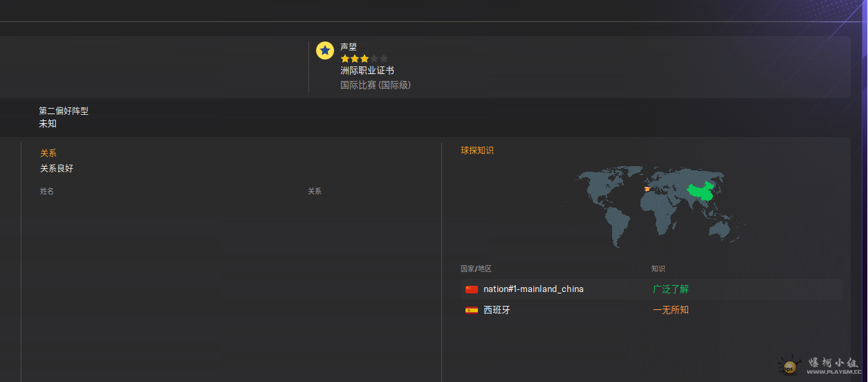Click 国际比赛 (国际级) text

(376, 85)
